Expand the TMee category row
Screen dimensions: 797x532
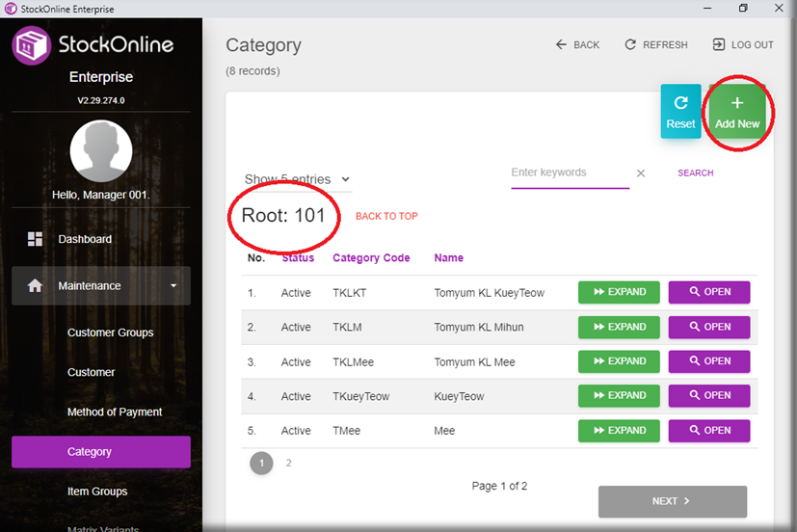point(619,431)
